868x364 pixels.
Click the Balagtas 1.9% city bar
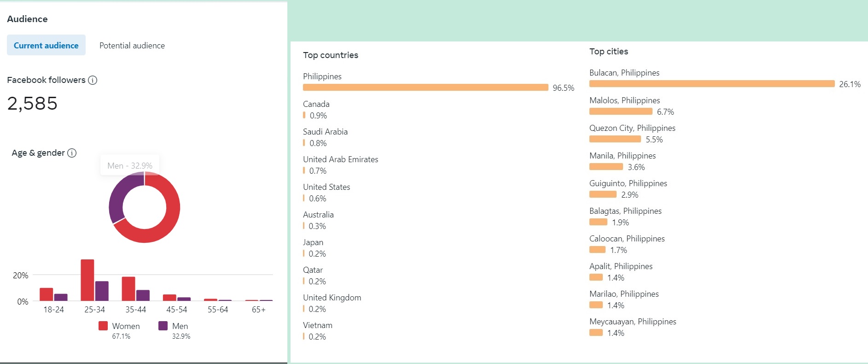click(x=598, y=222)
